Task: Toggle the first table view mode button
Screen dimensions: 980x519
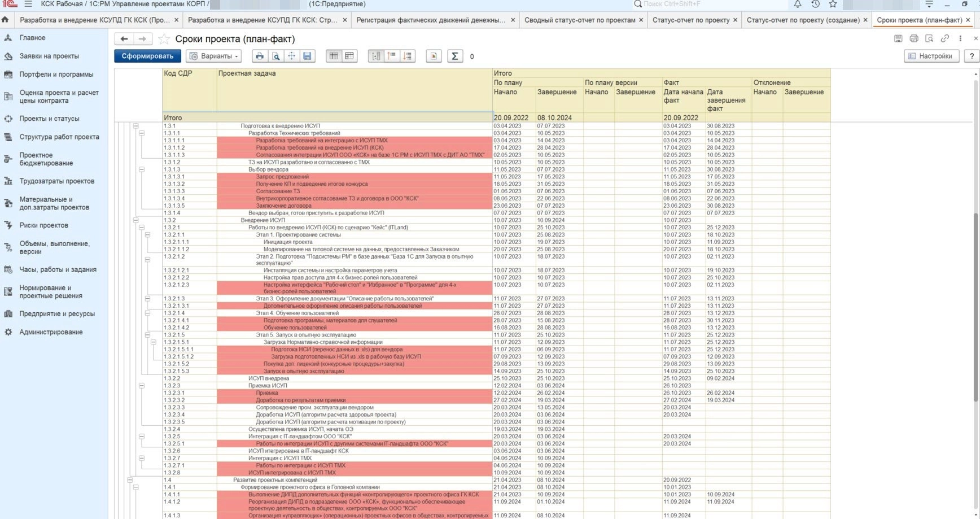Action: tap(334, 56)
